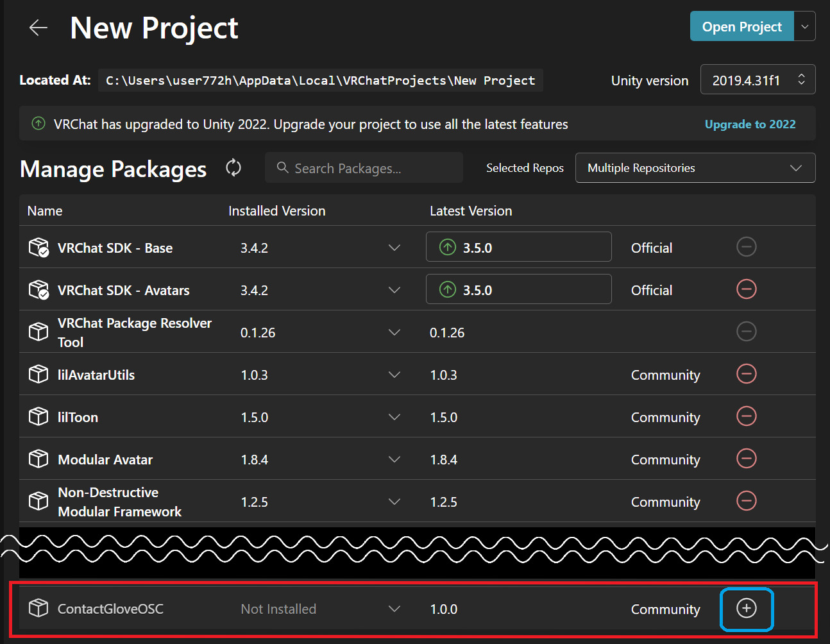Remove the lilToon package
The image size is (830, 644).
click(x=747, y=416)
